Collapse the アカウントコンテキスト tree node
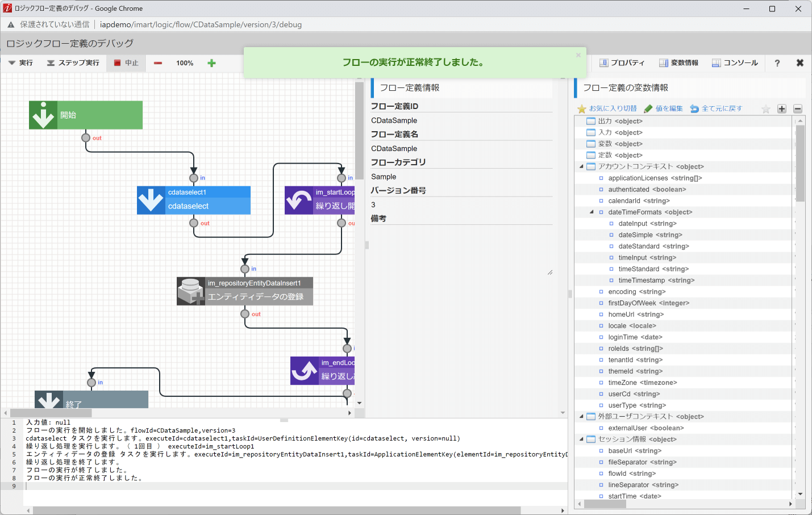The width and height of the screenshot is (812, 515). pyautogui.click(x=581, y=166)
